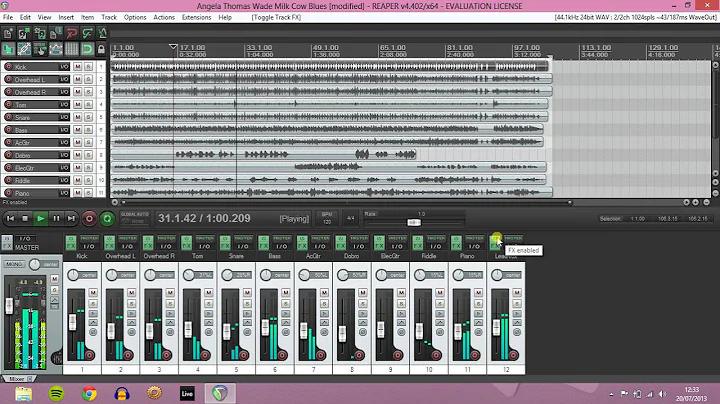This screenshot has height=404, width=720.
Task: Click the green Redo arrow icon
Action: (x=87, y=33)
